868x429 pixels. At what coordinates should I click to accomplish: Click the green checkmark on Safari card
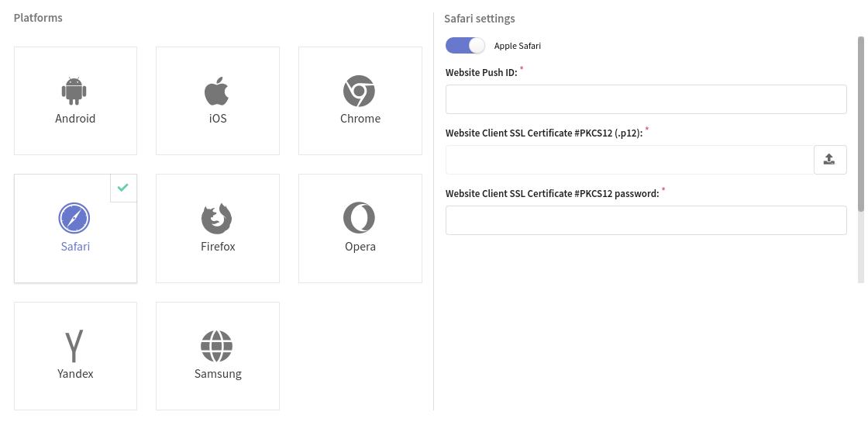pyautogui.click(x=123, y=187)
